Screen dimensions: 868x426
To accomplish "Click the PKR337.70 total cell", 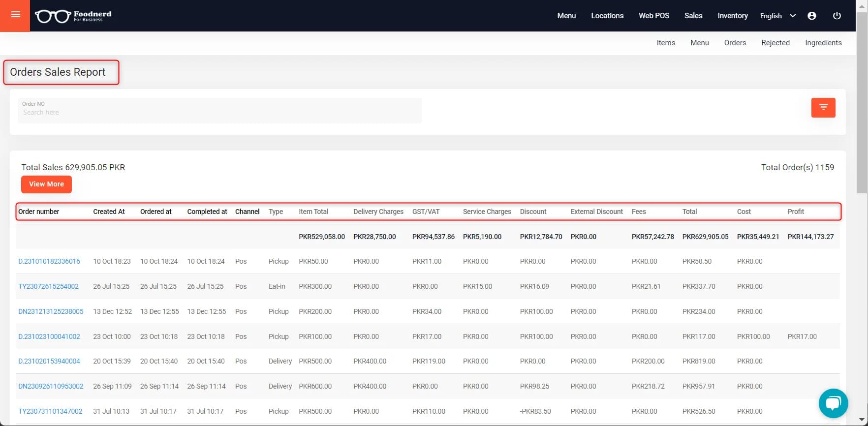I will (x=699, y=286).
